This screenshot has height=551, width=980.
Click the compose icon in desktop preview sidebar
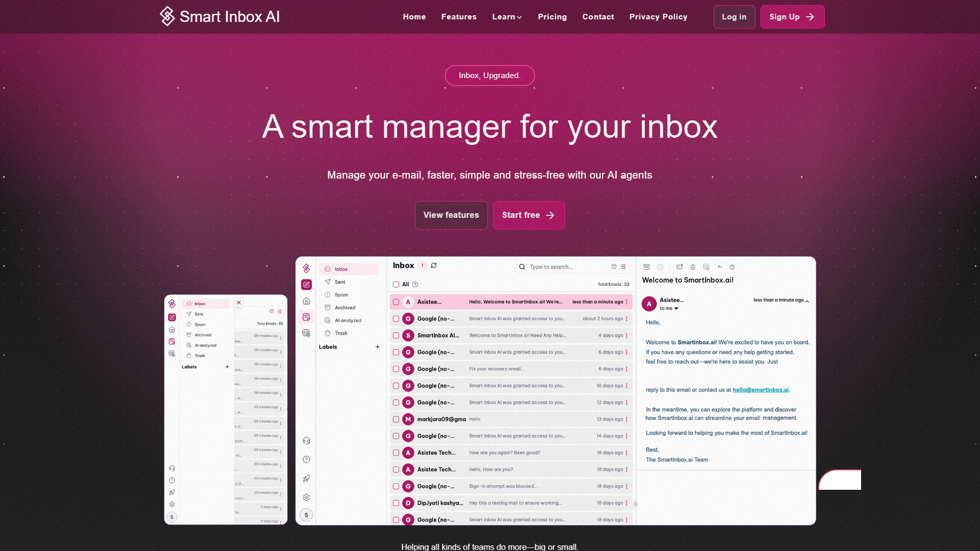click(x=306, y=285)
